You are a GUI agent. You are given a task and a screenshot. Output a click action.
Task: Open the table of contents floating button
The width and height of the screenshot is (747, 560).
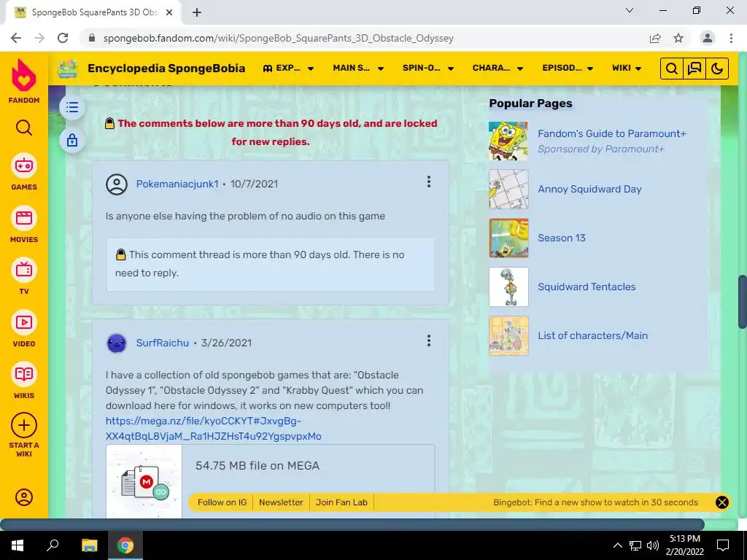coord(72,107)
